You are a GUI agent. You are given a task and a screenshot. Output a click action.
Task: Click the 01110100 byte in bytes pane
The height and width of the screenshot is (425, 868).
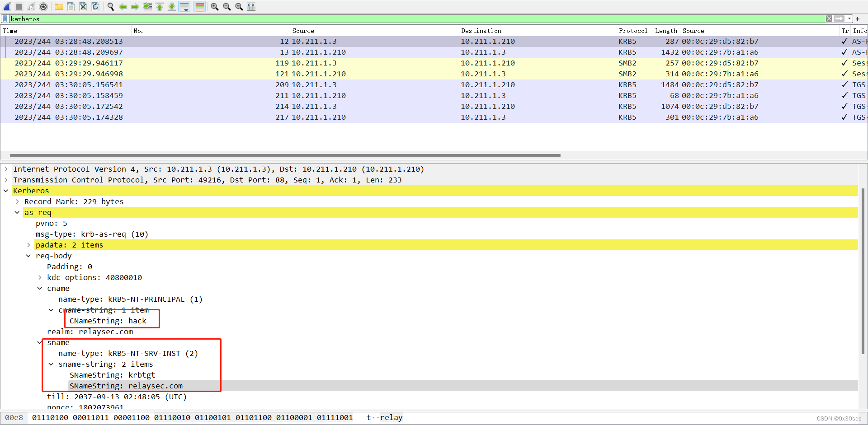pos(50,418)
